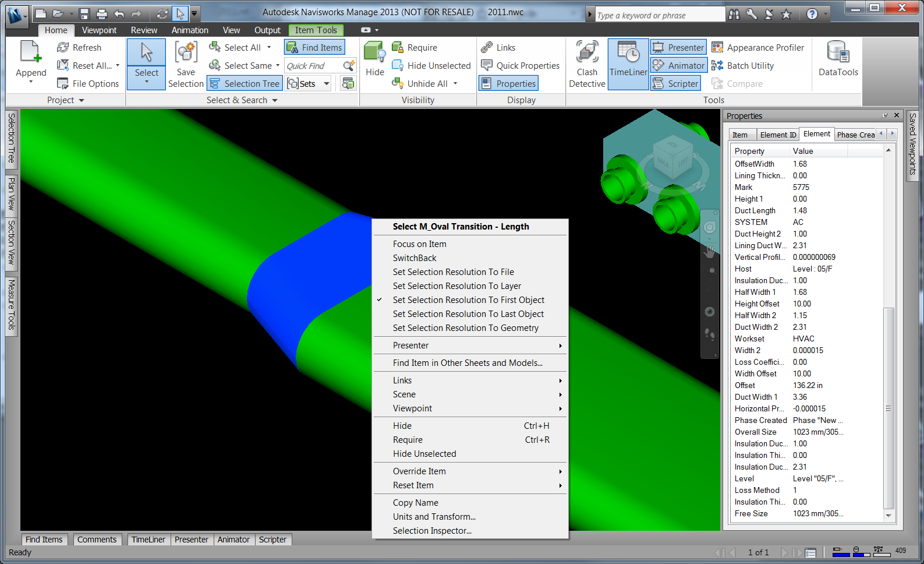
Task: Choose Focus on Item in context menu
Action: [470, 244]
